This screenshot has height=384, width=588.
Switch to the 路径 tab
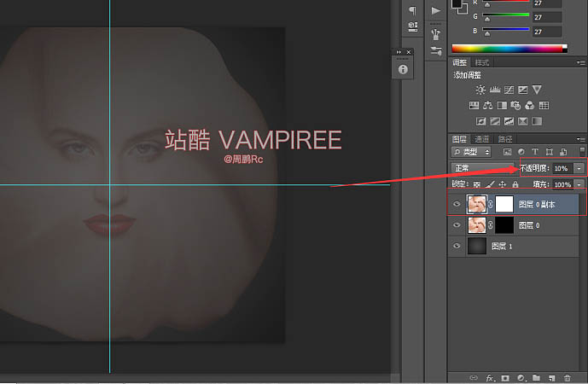click(504, 139)
